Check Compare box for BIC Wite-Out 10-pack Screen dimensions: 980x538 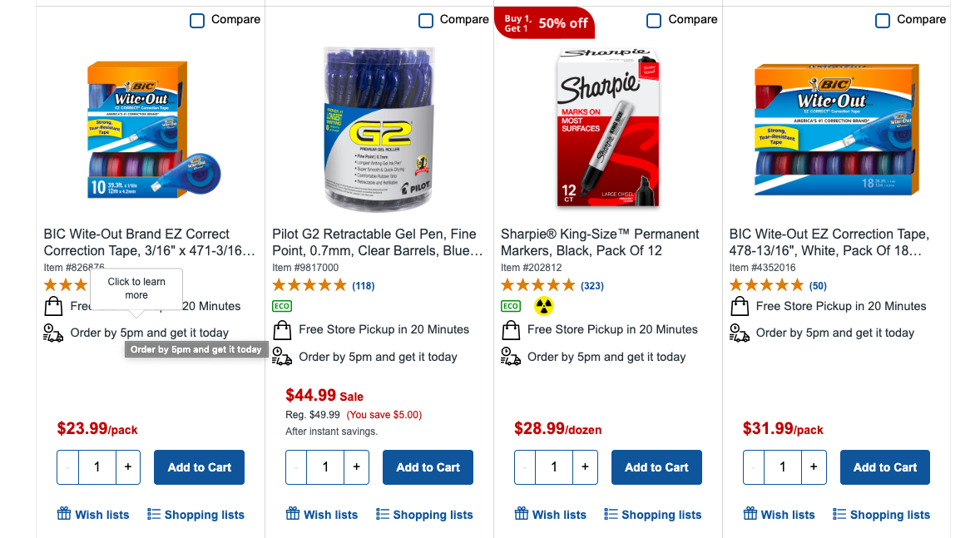(197, 20)
